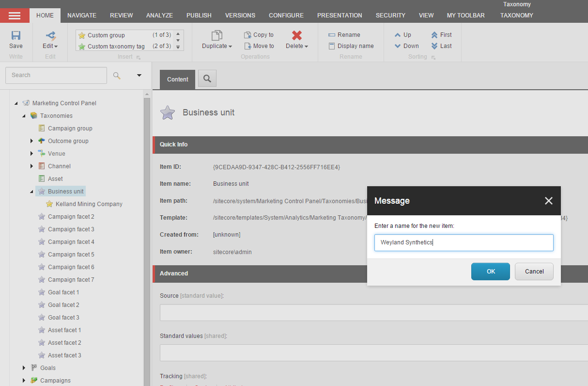
Task: Open the search options dropdown arrow
Action: [139, 75]
